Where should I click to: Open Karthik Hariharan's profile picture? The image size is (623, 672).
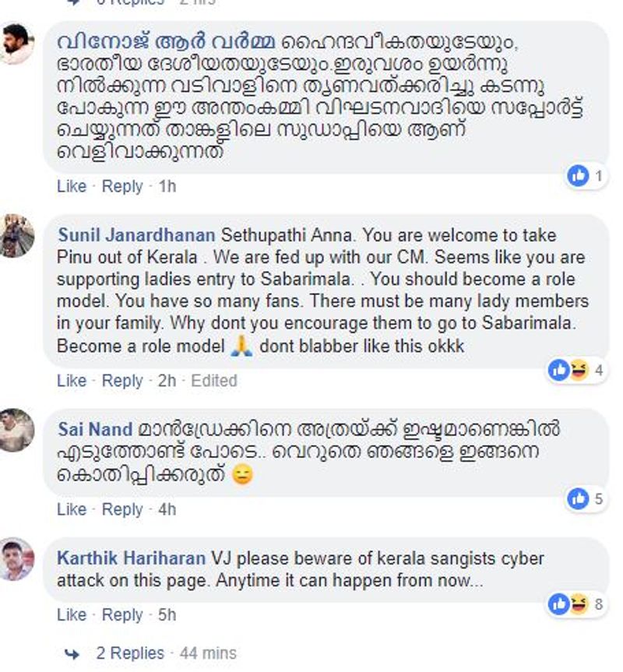pos(16,558)
